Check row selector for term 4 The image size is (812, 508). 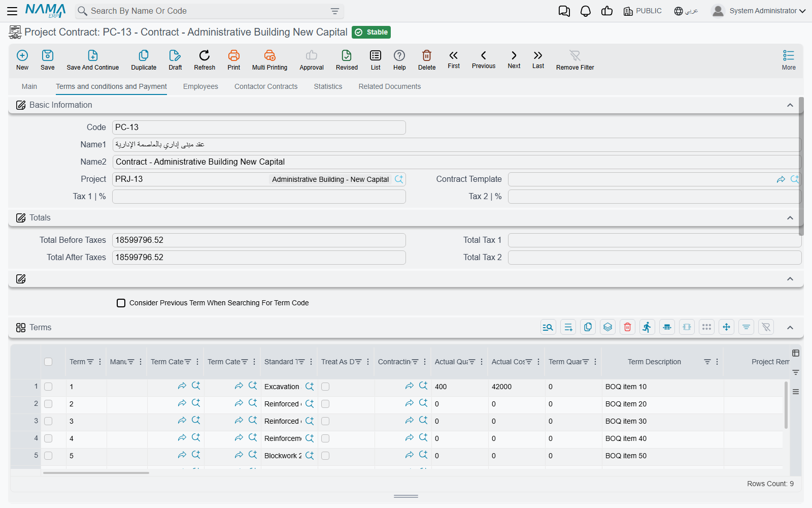pos(48,438)
